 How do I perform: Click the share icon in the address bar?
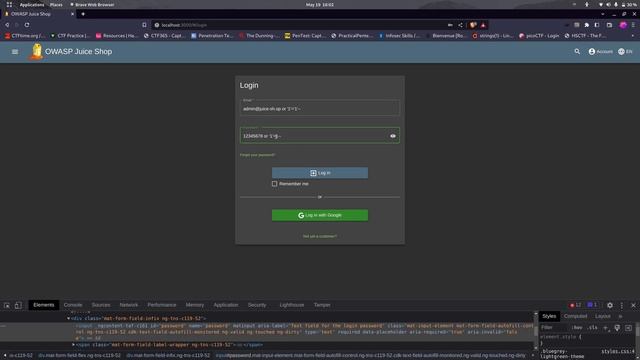point(460,25)
